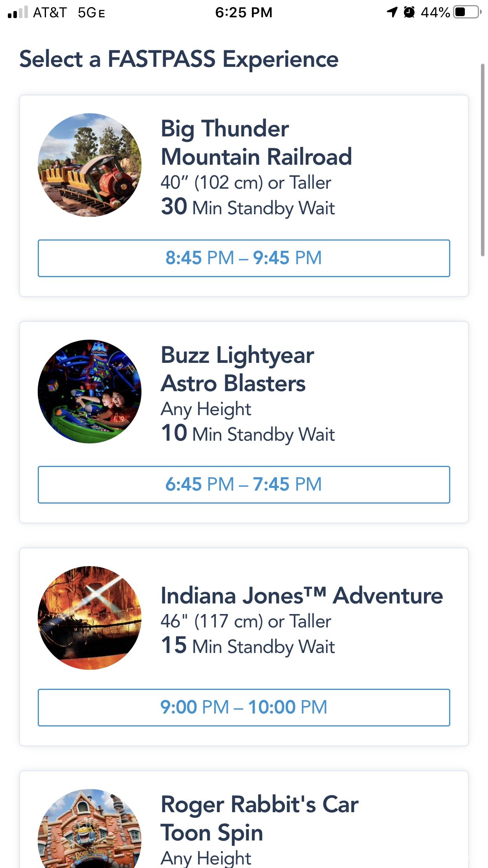Tap the cellular signal bars icon
The image size is (488, 868).
point(18,12)
